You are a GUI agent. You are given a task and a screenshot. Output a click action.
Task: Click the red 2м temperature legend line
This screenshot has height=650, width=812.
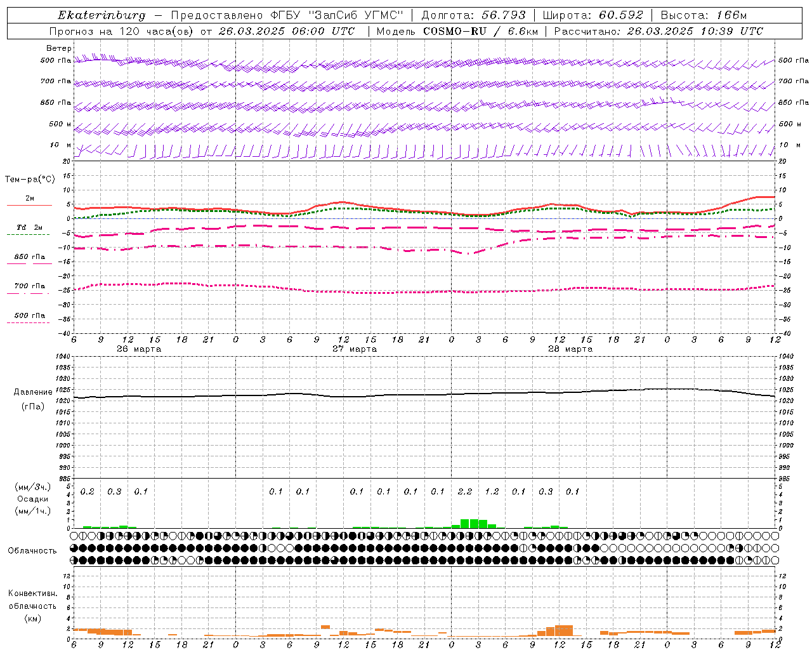click(x=29, y=205)
